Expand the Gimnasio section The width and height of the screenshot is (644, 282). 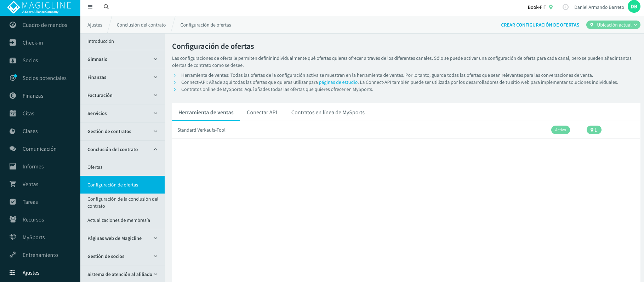click(x=122, y=59)
